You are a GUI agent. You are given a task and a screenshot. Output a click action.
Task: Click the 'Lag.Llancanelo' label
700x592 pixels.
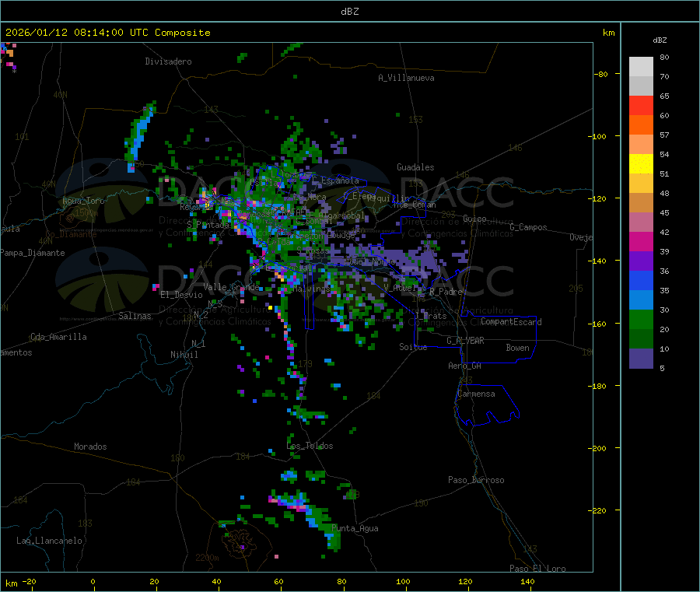50,541
